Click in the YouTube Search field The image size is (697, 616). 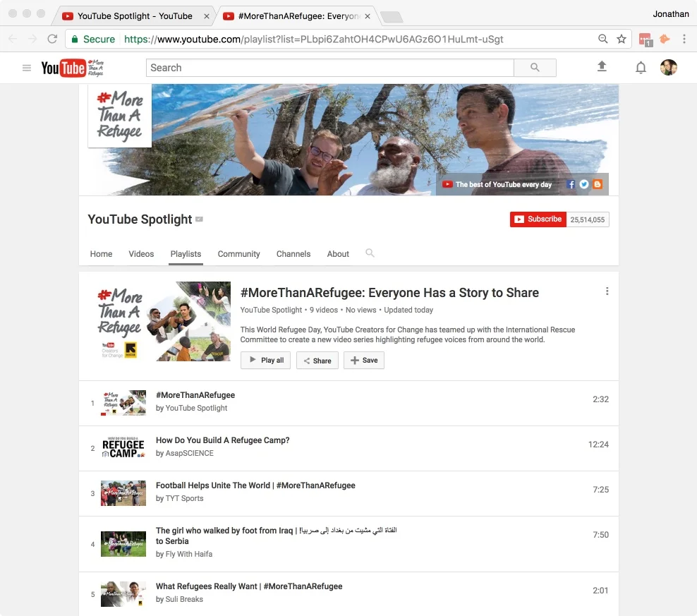coord(330,68)
